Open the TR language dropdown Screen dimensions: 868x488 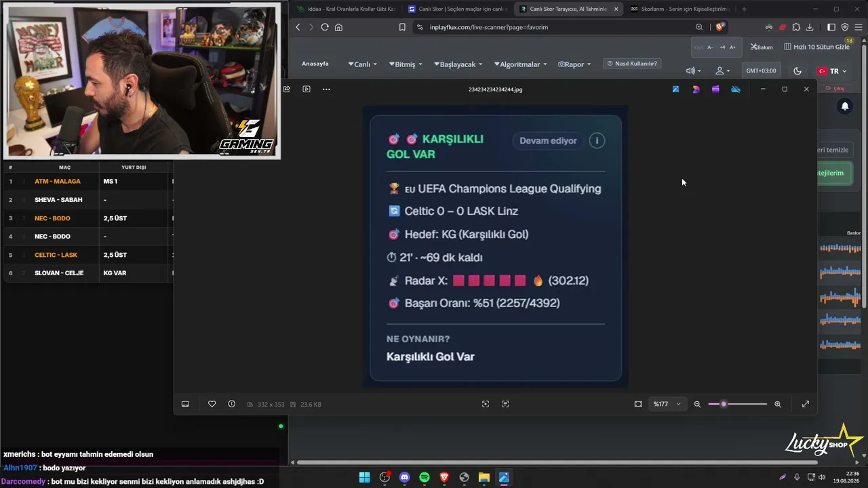[833, 71]
